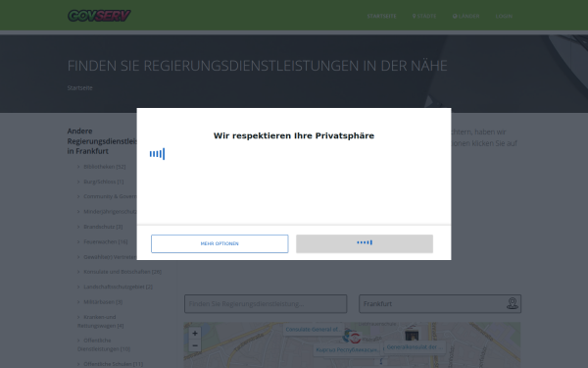Viewport: 588px width, 368px height.
Task: Click the grey loading accept button
Action: (365, 243)
